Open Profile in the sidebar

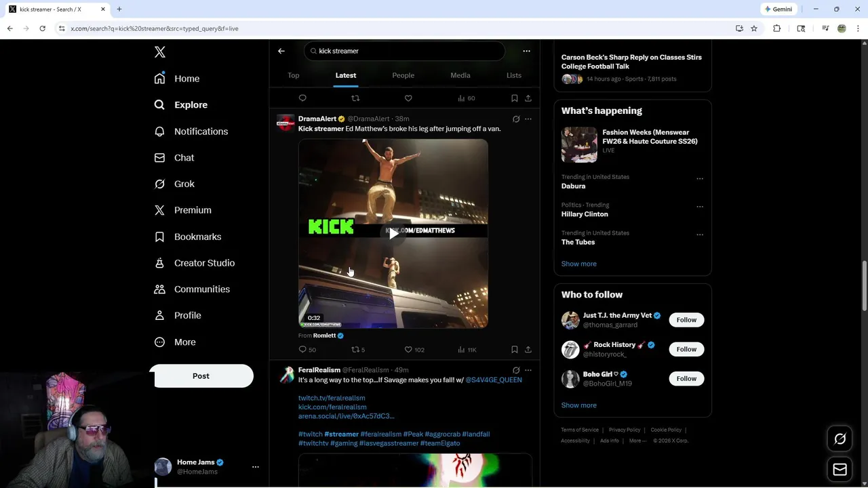(x=178, y=316)
